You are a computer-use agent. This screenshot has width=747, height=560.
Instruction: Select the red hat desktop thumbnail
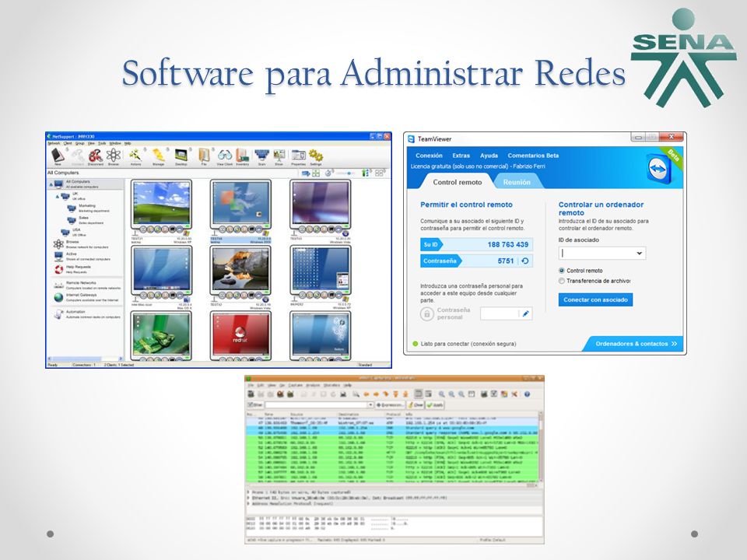click(x=241, y=334)
